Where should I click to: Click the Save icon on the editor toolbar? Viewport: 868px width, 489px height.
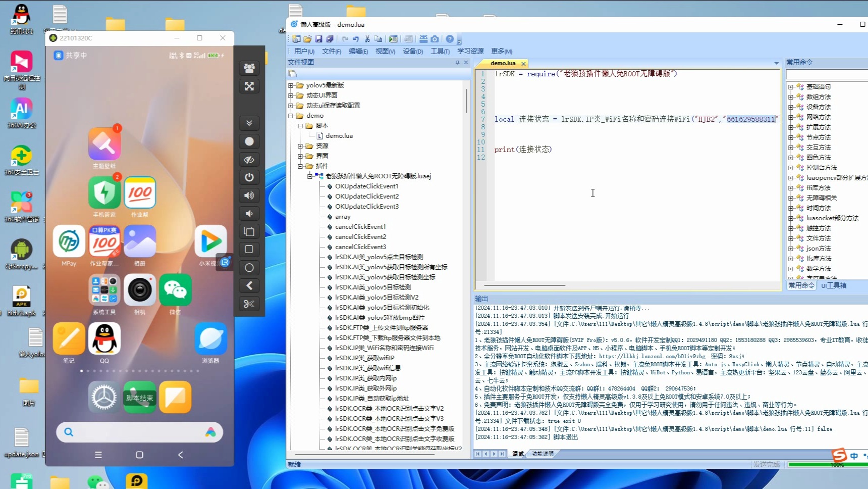pyautogui.click(x=318, y=39)
